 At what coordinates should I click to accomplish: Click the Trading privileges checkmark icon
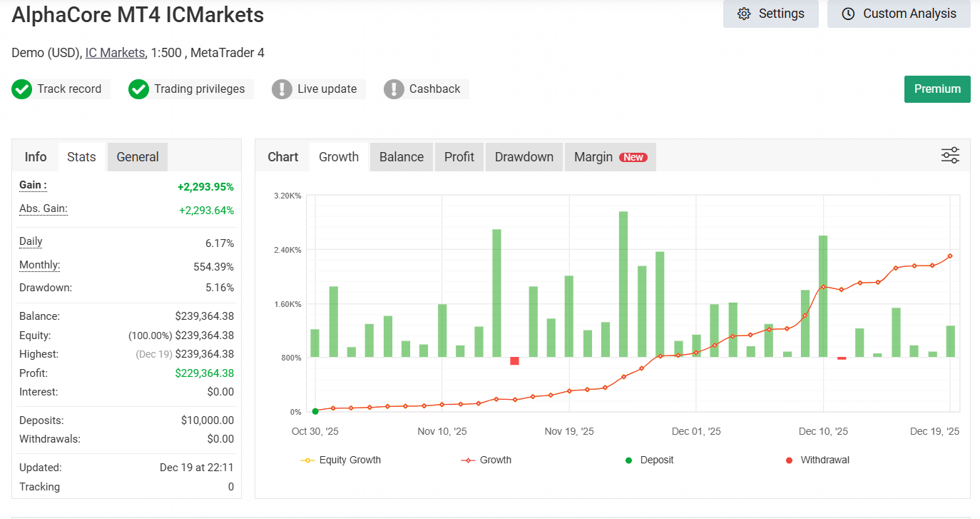point(138,89)
